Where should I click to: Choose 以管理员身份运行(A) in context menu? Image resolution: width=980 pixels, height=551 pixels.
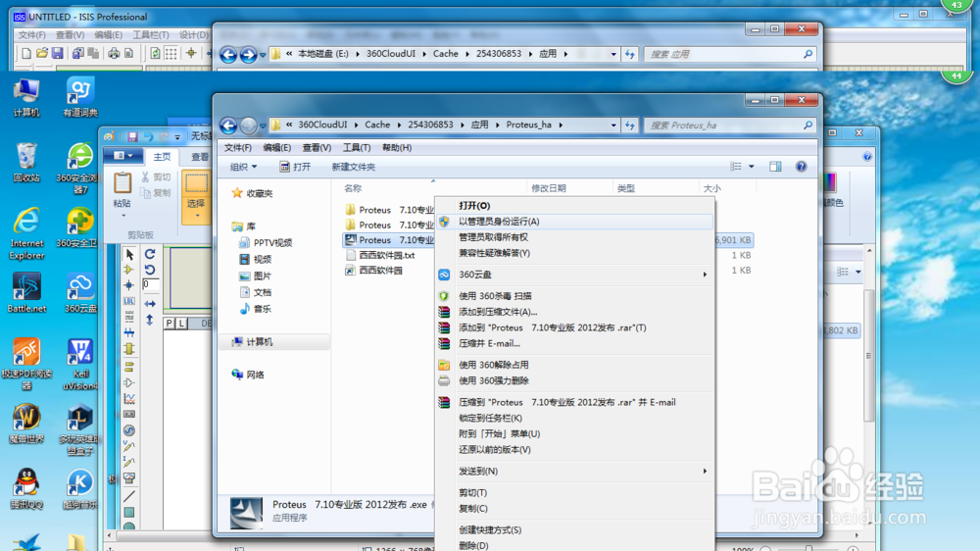499,222
